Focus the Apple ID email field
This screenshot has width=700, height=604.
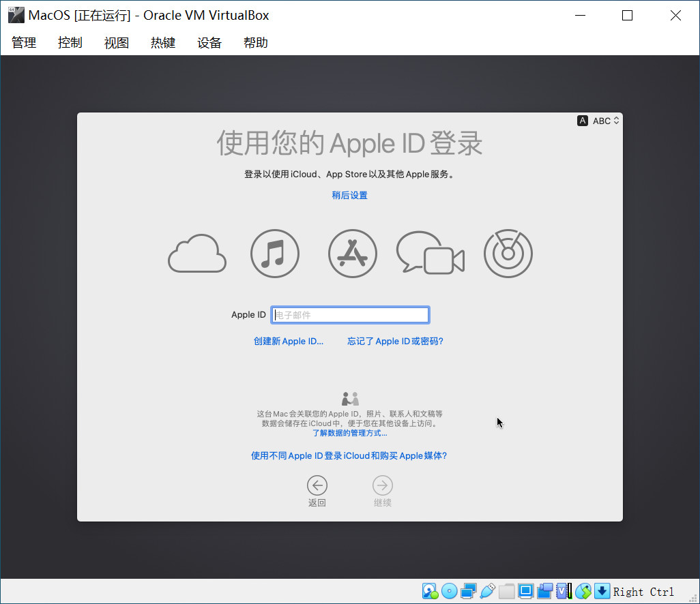point(351,315)
